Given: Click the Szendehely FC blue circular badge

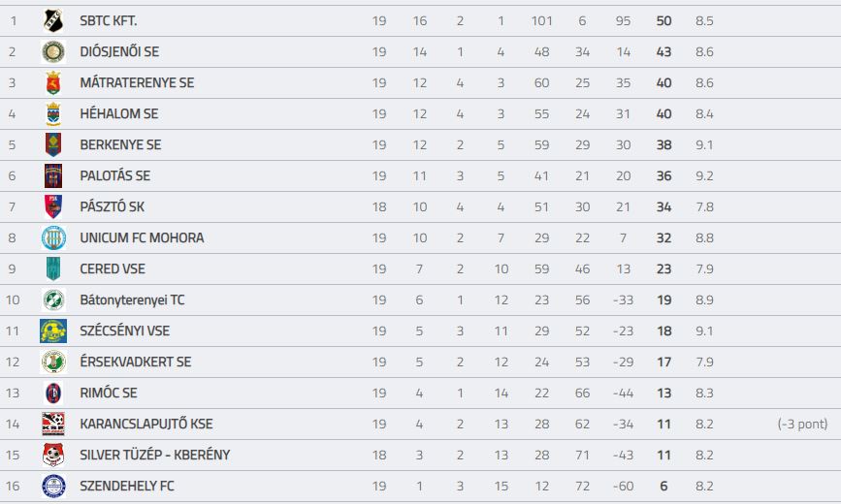Looking at the screenshot, I should tap(53, 487).
